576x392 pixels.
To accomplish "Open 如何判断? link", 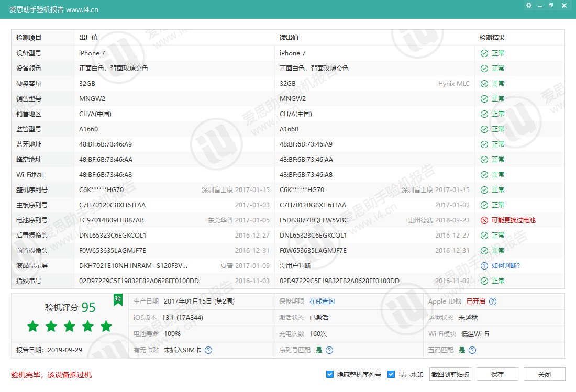I will [505, 266].
